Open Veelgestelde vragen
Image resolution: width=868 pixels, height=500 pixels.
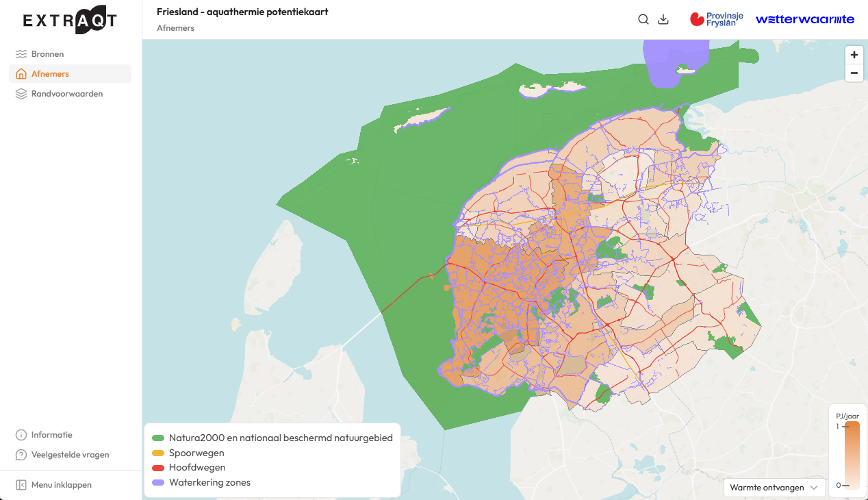[x=70, y=455]
